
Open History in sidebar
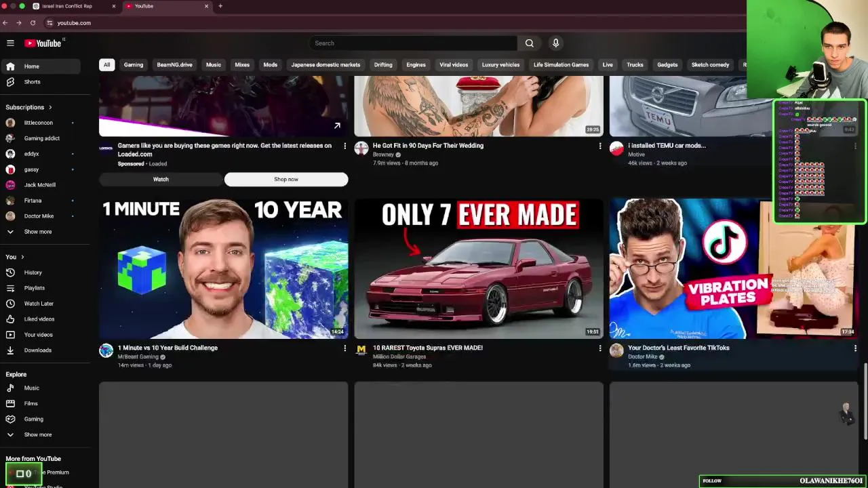click(x=41, y=272)
